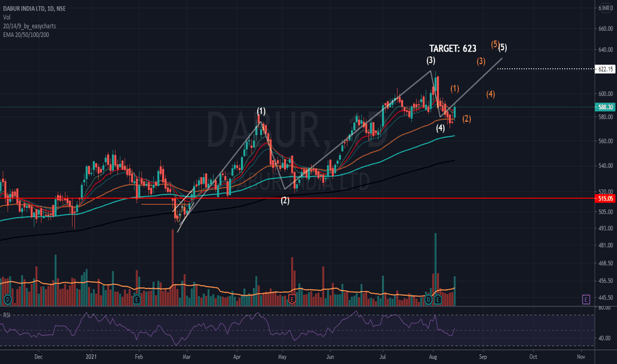This screenshot has width=617, height=364.
Task: Select the 20/14/9_by_easycharts indicator legend
Action: click(30, 26)
